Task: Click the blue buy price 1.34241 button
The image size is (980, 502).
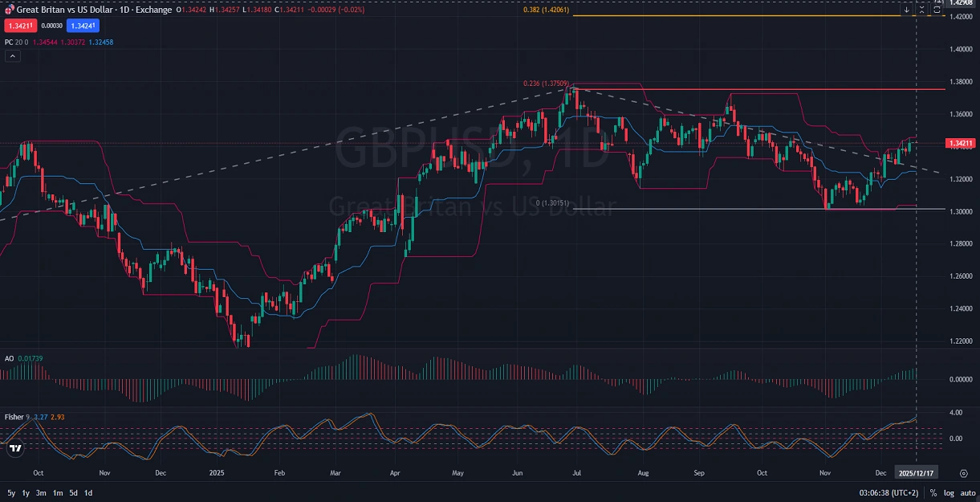Action: pyautogui.click(x=83, y=26)
